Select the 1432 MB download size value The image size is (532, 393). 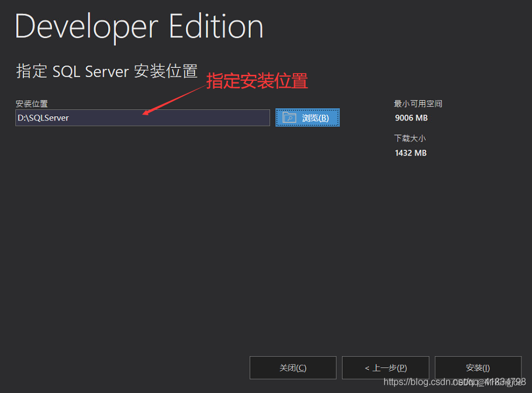point(410,153)
